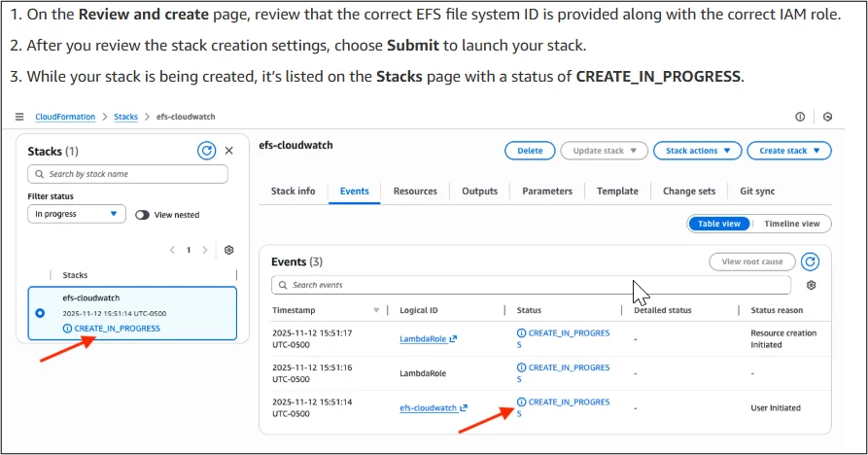Open the hamburger navigation menu icon
The height and width of the screenshot is (455, 868).
pos(19,117)
